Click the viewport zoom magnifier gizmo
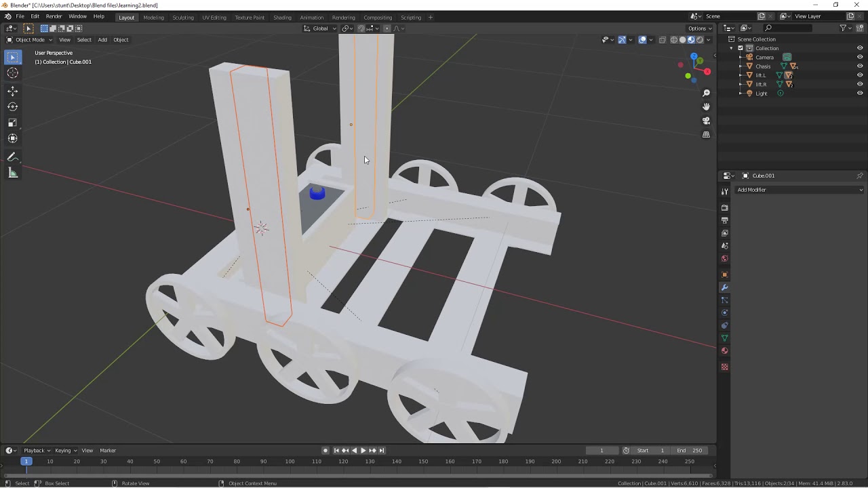Viewport: 868px width, 488px height. (706, 93)
